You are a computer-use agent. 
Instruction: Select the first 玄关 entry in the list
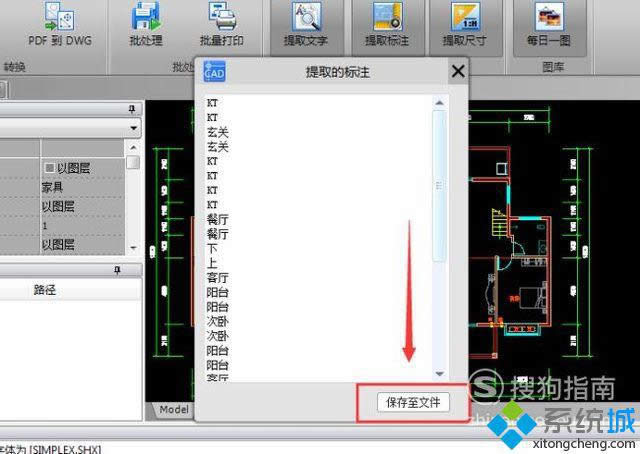(x=217, y=132)
